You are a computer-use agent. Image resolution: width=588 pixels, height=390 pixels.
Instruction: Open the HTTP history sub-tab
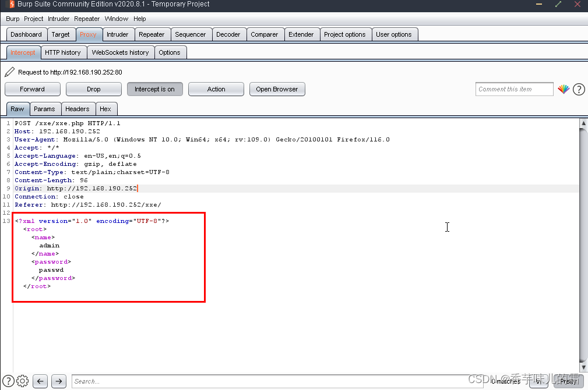[62, 52]
